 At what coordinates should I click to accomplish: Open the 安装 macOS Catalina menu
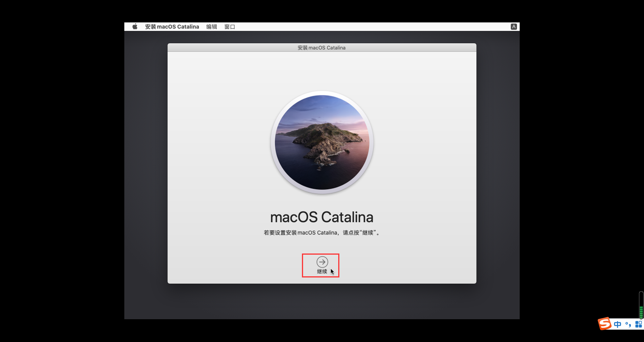[x=172, y=27]
